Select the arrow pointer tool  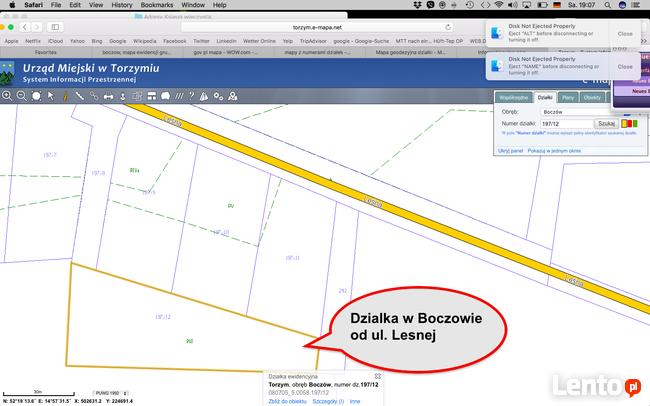(x=51, y=96)
